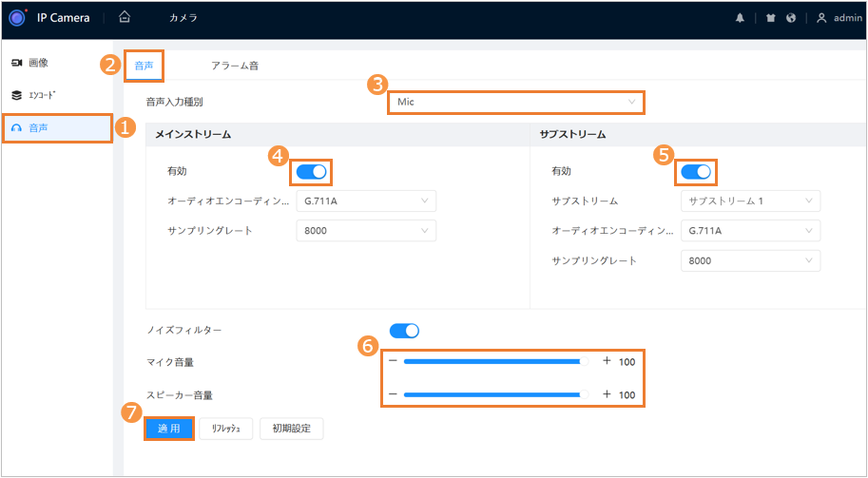Click the home icon in the top bar

(125, 17)
